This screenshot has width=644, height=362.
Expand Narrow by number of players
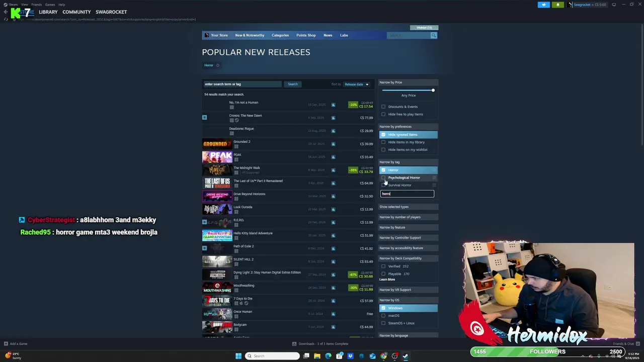tap(408, 217)
